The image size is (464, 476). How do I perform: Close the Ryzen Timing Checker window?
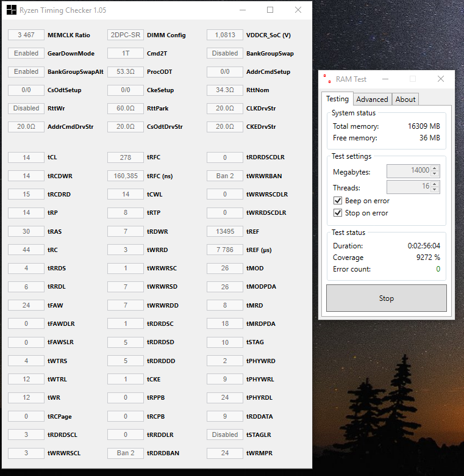[x=298, y=10]
